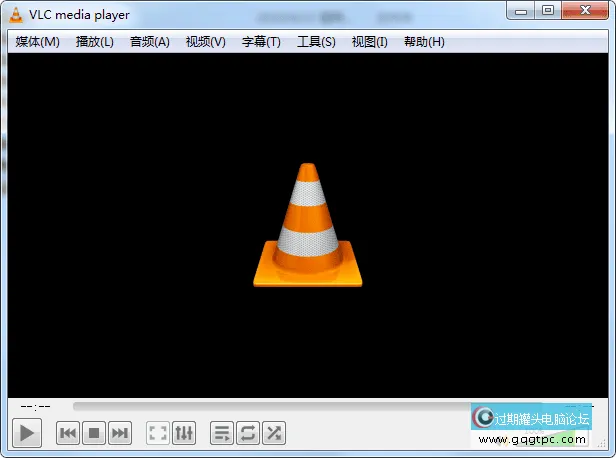
Task: Skip to previous media track
Action: click(68, 433)
